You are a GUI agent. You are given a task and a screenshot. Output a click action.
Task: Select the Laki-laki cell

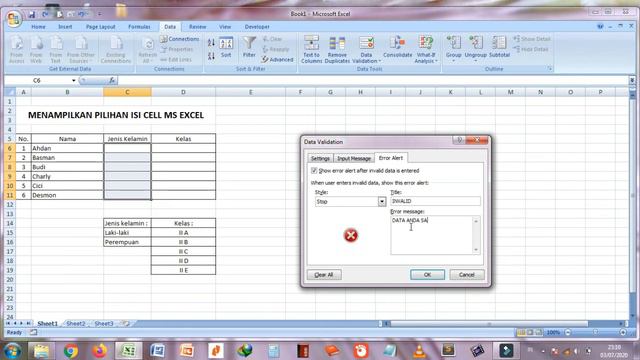coord(127,233)
